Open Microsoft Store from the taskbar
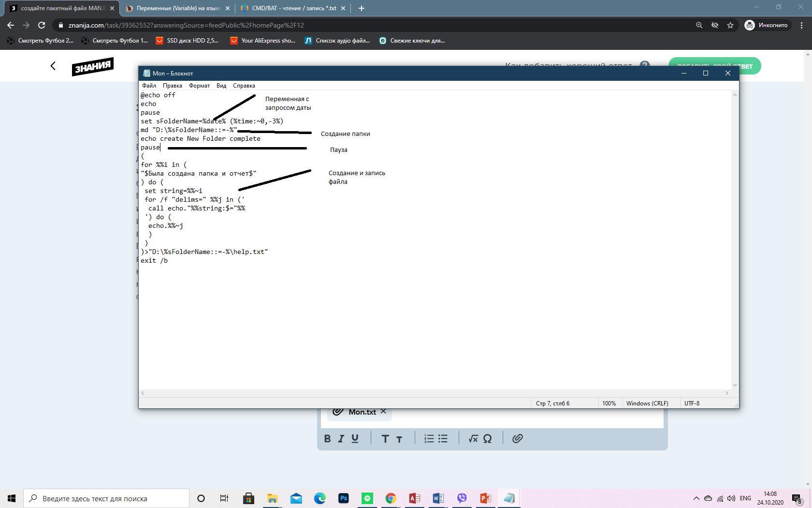The image size is (812, 508). (x=248, y=498)
